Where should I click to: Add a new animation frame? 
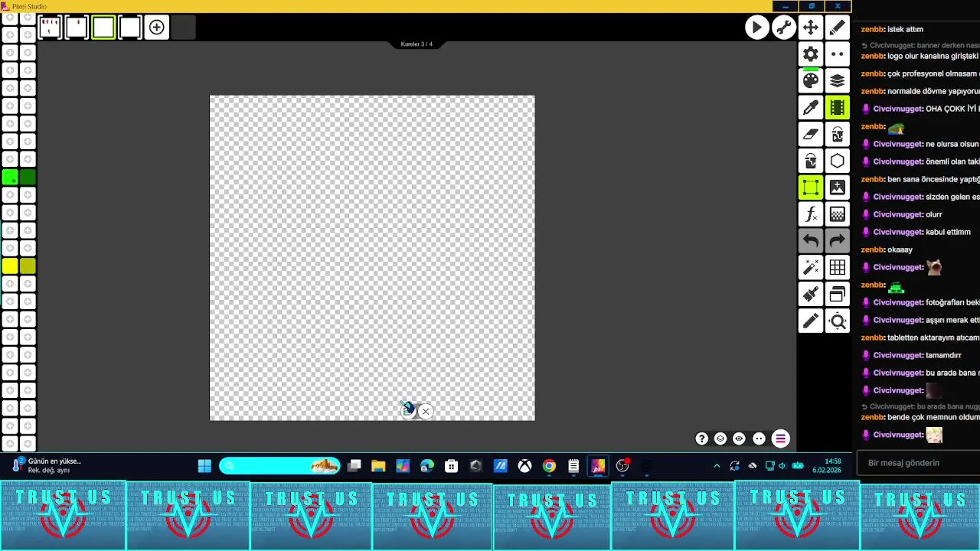coord(157,28)
